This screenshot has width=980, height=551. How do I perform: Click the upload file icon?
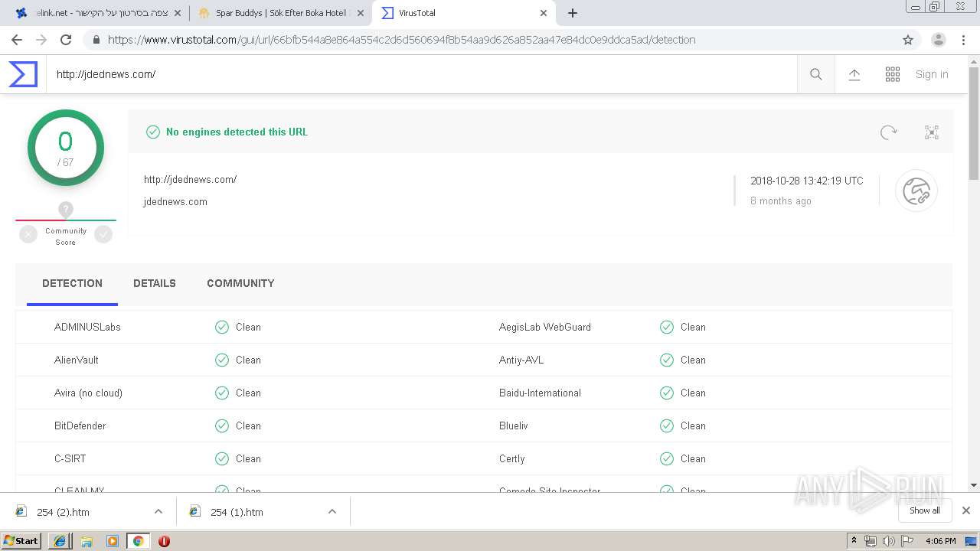tap(854, 74)
